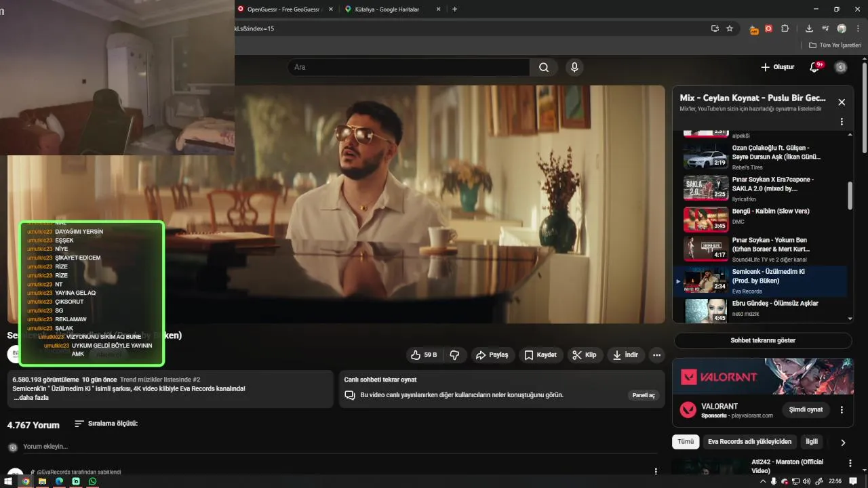Viewport: 868px width, 488px height.
Task: Select the Tümü filter chip
Action: point(686,441)
